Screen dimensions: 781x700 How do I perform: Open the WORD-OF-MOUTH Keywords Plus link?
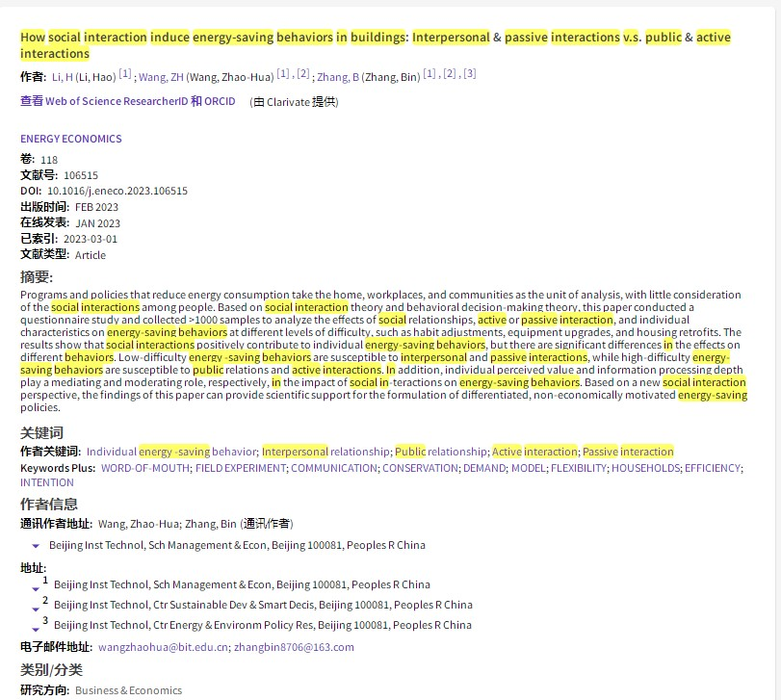pos(144,468)
